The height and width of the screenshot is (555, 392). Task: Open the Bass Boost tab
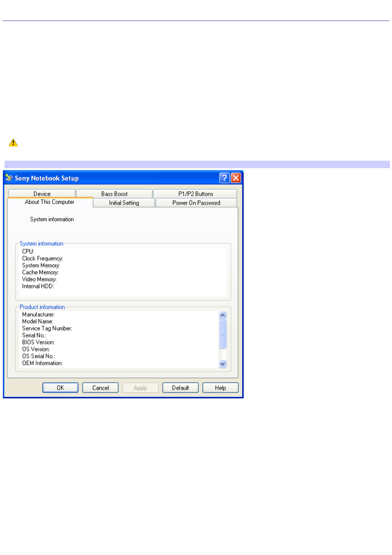[114, 194]
